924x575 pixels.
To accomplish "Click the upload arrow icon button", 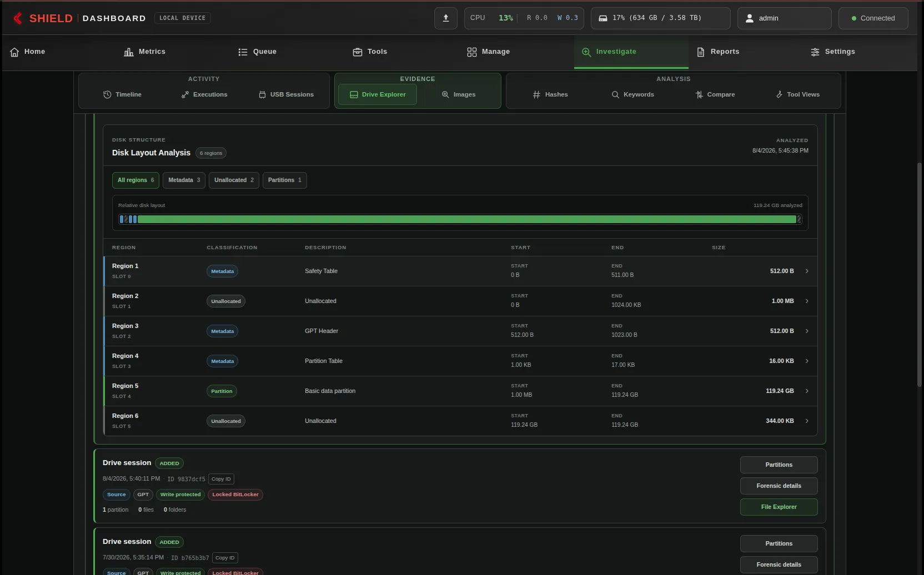I will click(x=445, y=18).
